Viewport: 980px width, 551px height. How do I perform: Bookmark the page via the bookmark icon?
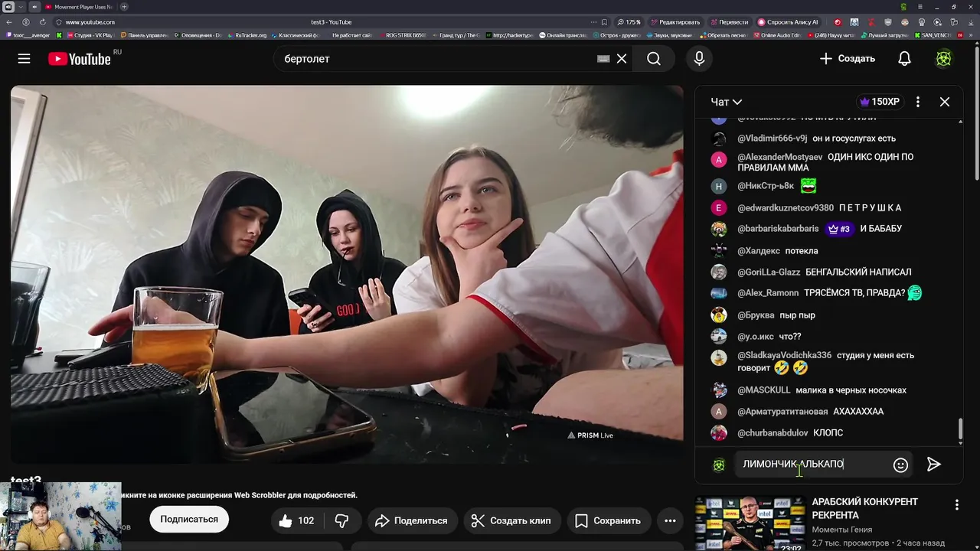point(604,22)
